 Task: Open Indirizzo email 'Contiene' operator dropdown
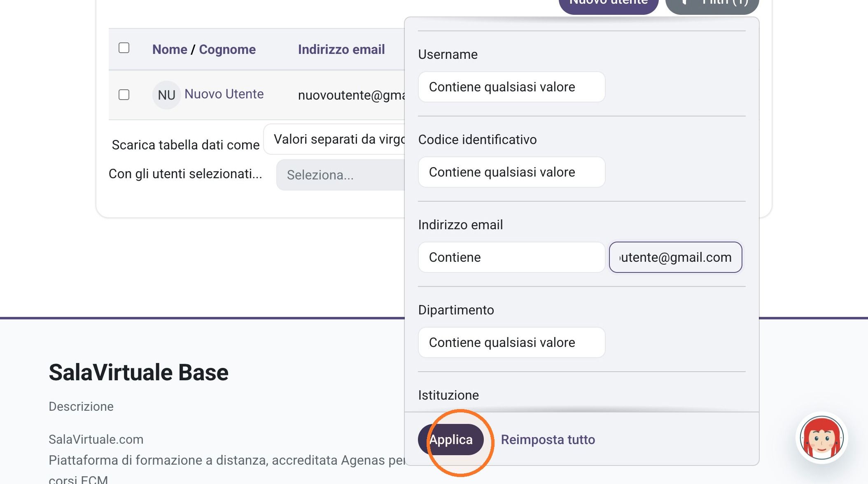point(511,257)
